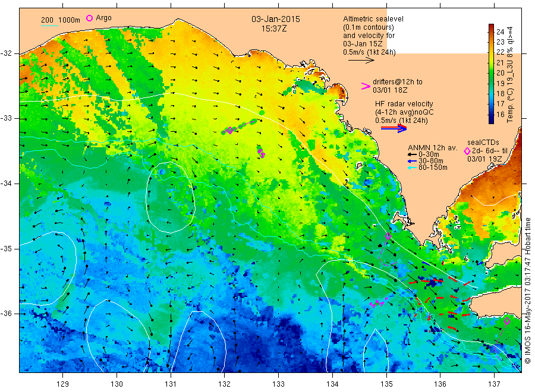535x392 pixels.
Task: Click longitude axis label 136
Action: tap(440, 384)
